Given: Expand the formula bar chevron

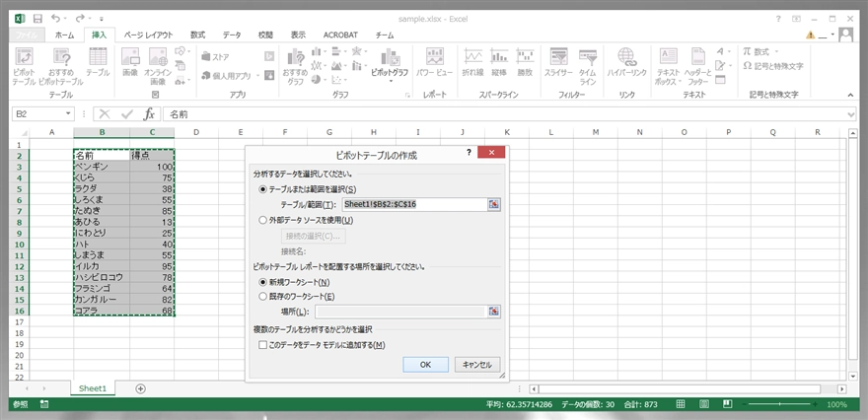Looking at the screenshot, I should pos(851,114).
